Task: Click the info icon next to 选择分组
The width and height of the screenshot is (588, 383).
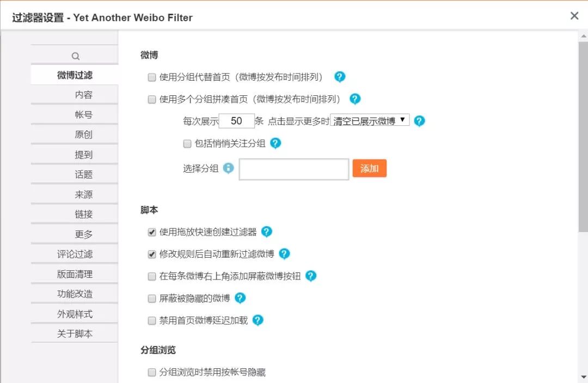Action: tap(228, 168)
